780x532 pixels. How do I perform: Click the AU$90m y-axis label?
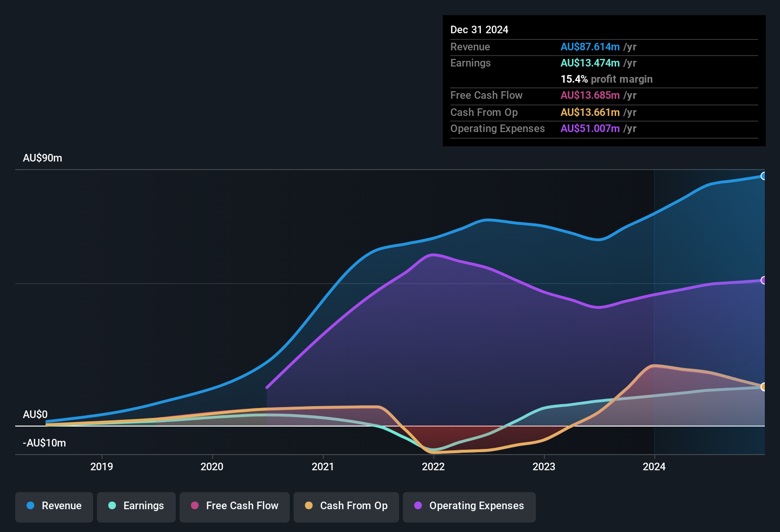[x=42, y=158]
